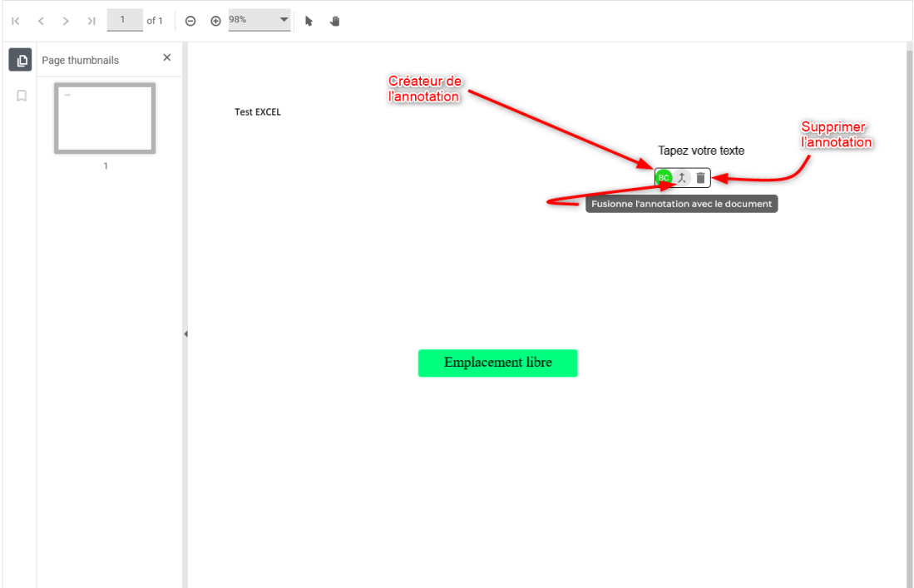Go to the first page
Screen dimensions: 914x588
pos(16,21)
